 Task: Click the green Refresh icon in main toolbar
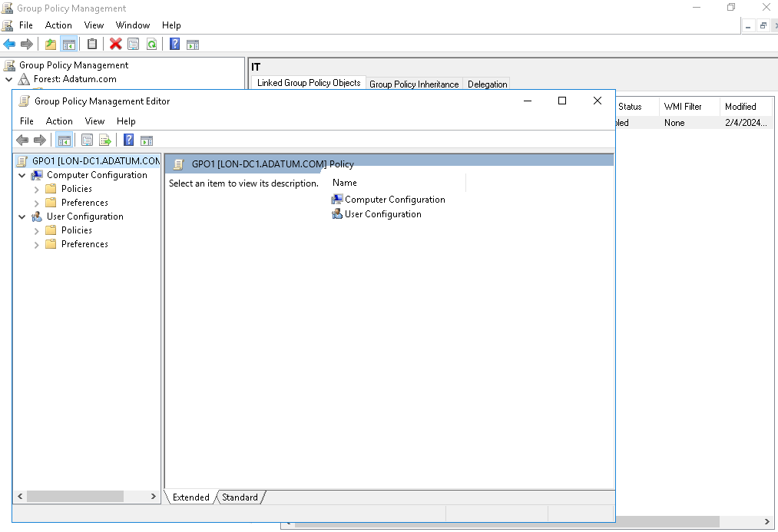coord(152,44)
